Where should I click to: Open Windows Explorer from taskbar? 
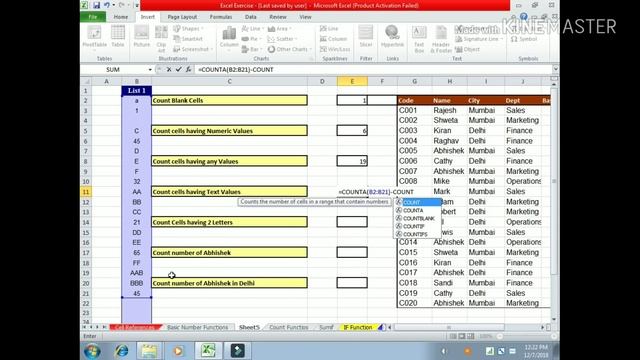pyautogui.click(x=149, y=351)
